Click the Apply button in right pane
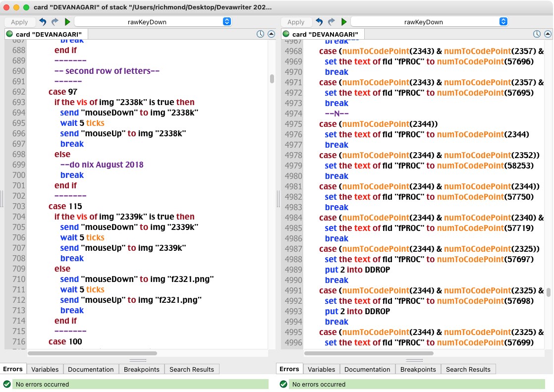The height and width of the screenshot is (392, 554). tap(296, 22)
